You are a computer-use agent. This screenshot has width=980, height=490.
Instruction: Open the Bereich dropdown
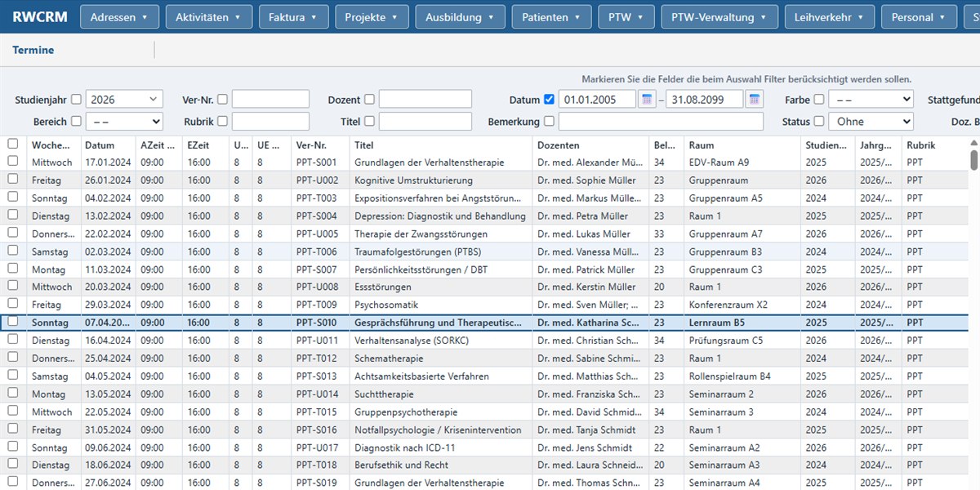tap(124, 121)
